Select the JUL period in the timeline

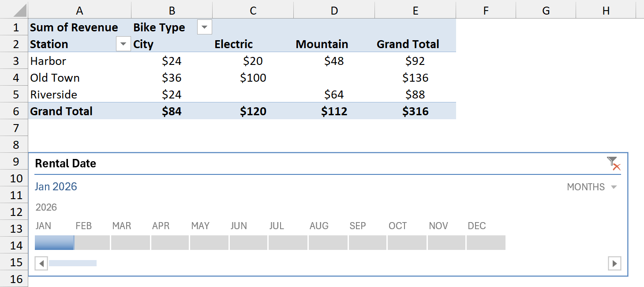288,242
